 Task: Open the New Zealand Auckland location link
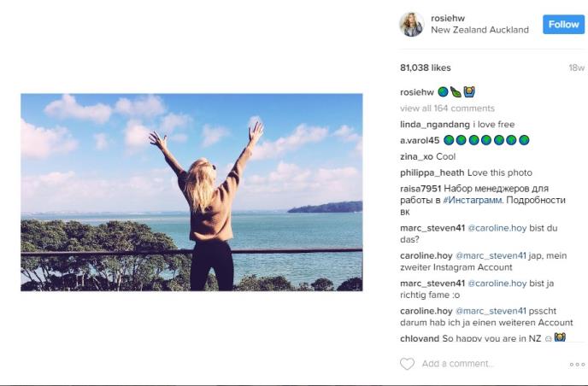pos(479,30)
